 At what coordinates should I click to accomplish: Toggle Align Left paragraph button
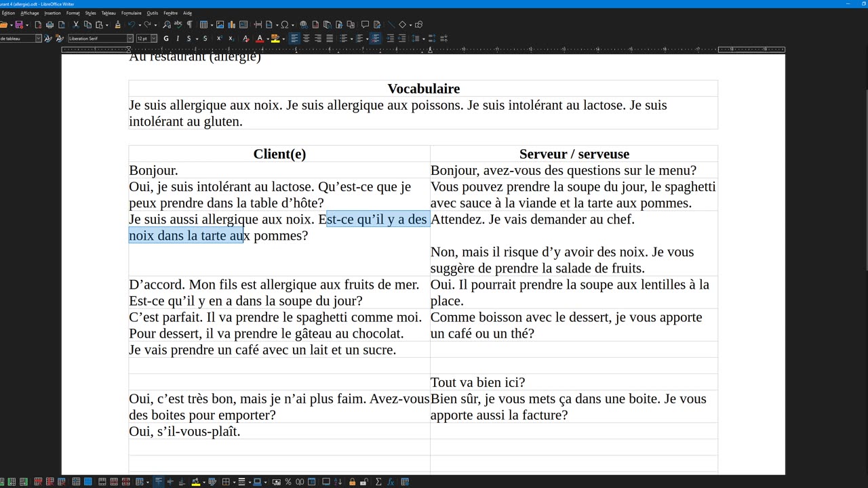coord(294,39)
